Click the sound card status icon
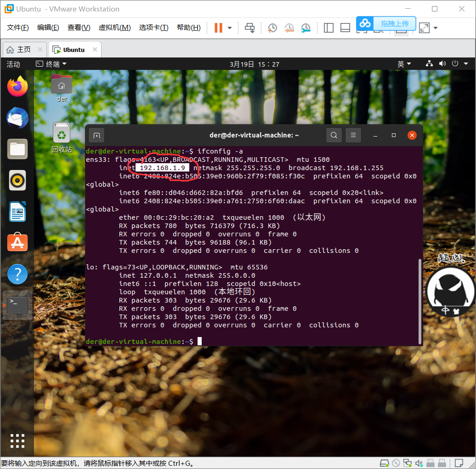This screenshot has width=476, height=469. click(419, 463)
